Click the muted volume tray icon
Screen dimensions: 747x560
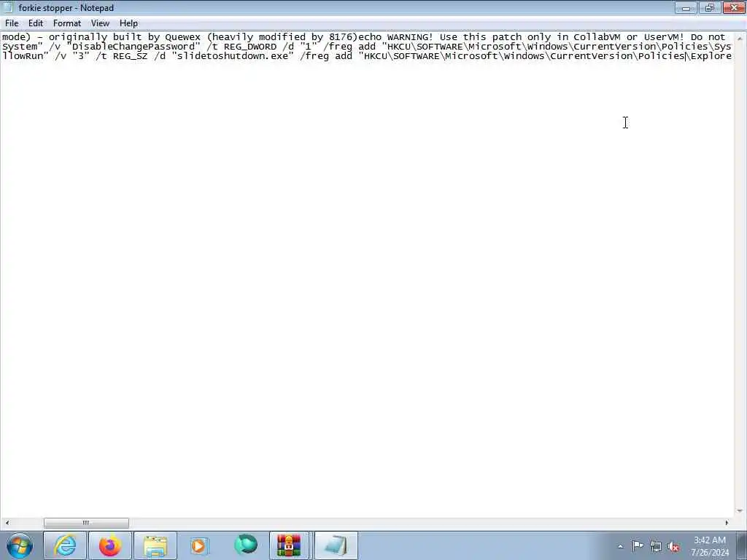[x=673, y=546]
